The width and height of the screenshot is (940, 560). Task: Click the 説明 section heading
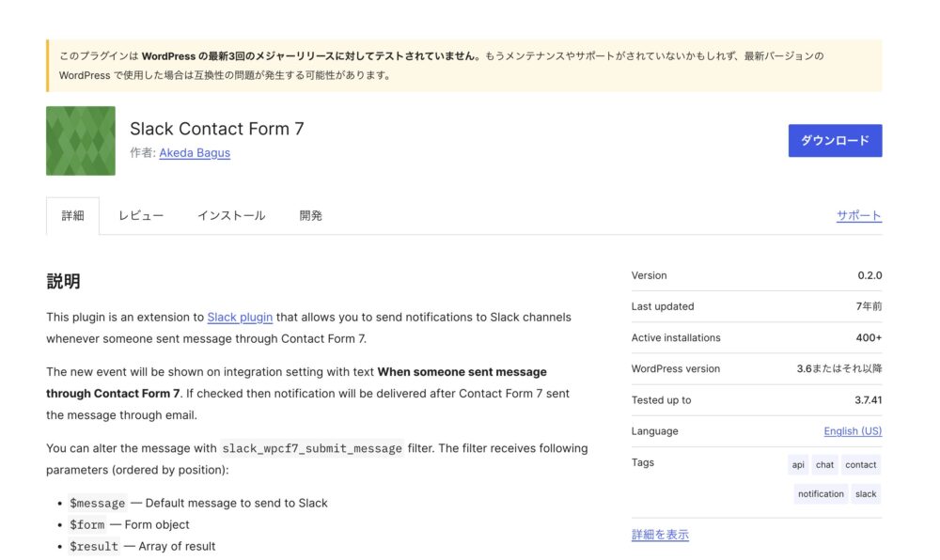[x=63, y=281]
